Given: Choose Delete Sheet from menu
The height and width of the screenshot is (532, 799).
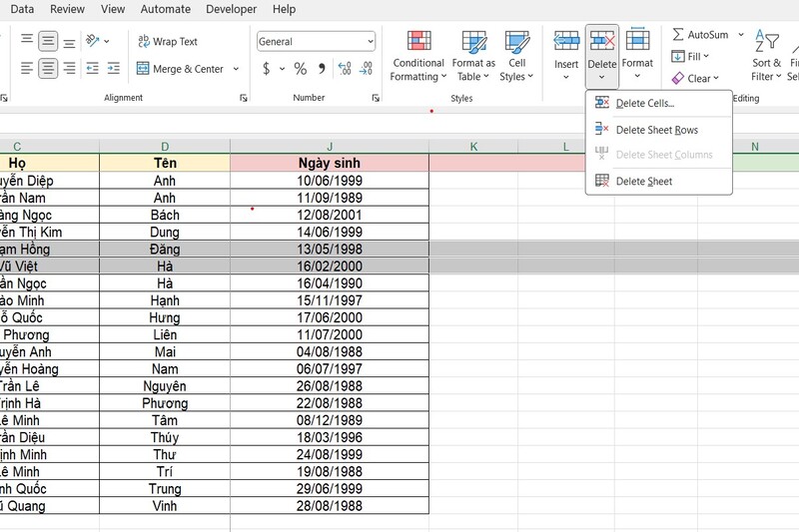Looking at the screenshot, I should coord(659,182).
